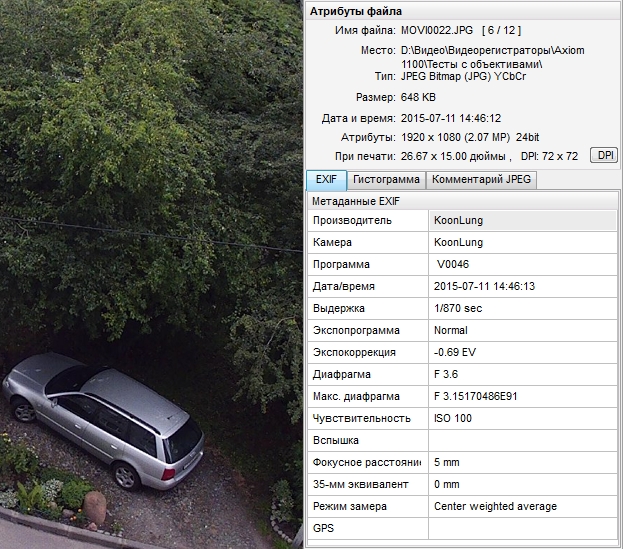Click the Программа value V0046

coord(454,264)
